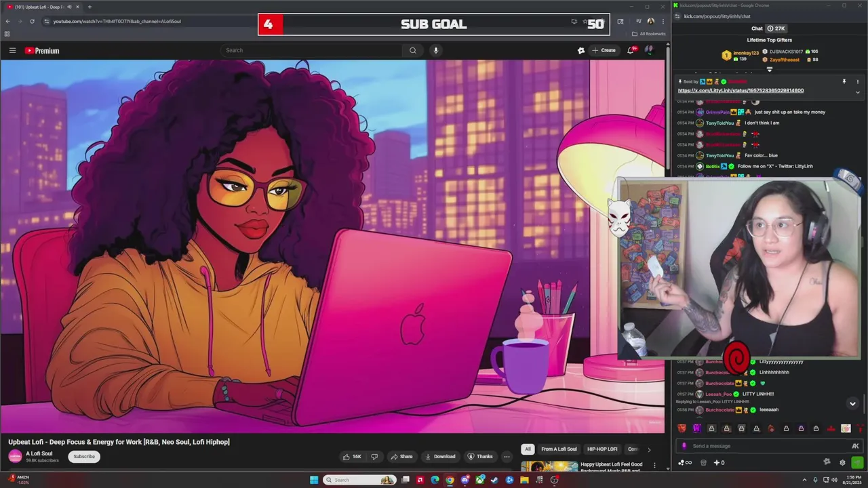Click the 27K chat viewers badge
This screenshot has width=868, height=488.
(x=776, y=28)
